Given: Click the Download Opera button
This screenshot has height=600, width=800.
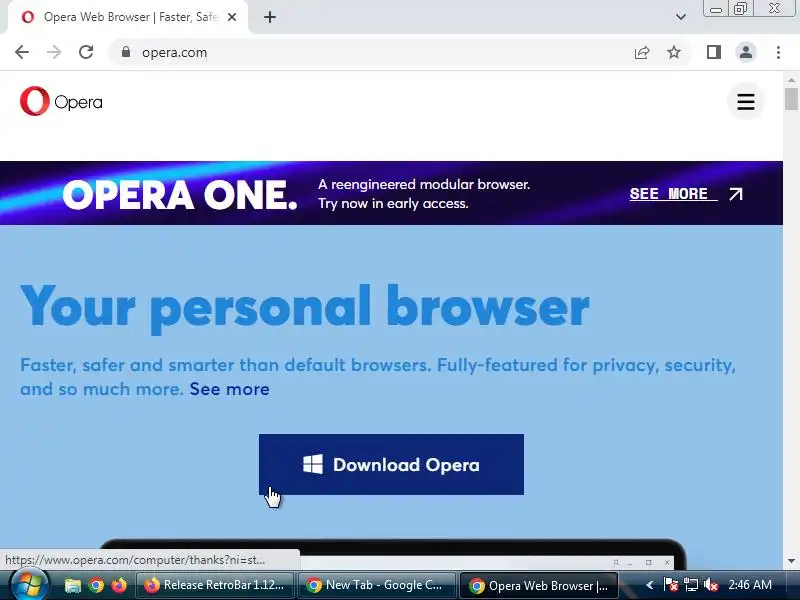Looking at the screenshot, I should [391, 464].
